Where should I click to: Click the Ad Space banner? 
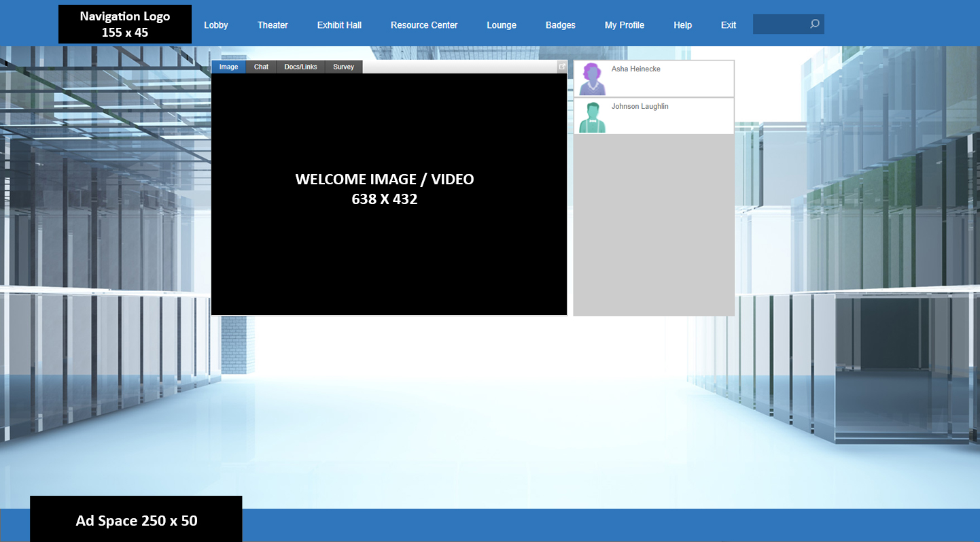[x=136, y=519]
